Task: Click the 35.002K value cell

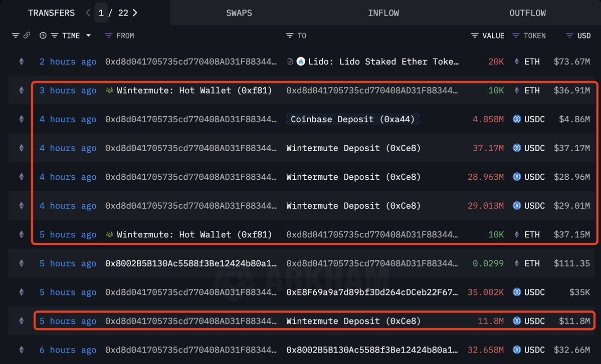Action: coord(486,292)
